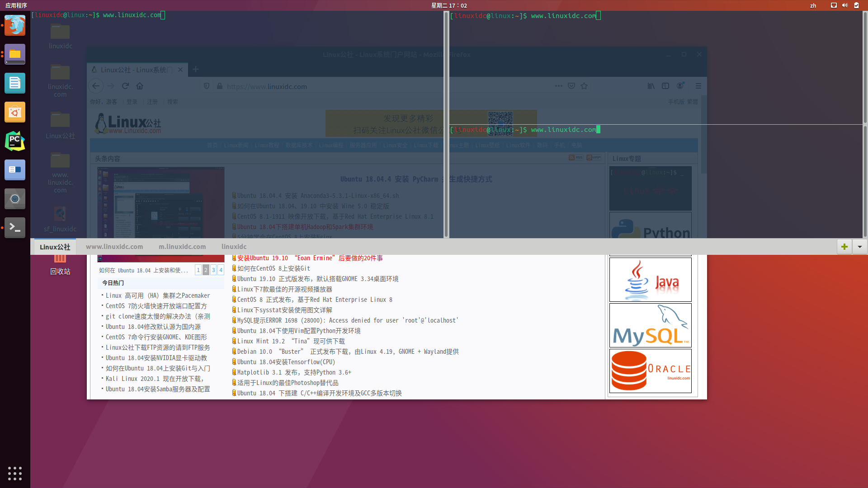Launch PyCharm from the dock

pyautogui.click(x=15, y=141)
